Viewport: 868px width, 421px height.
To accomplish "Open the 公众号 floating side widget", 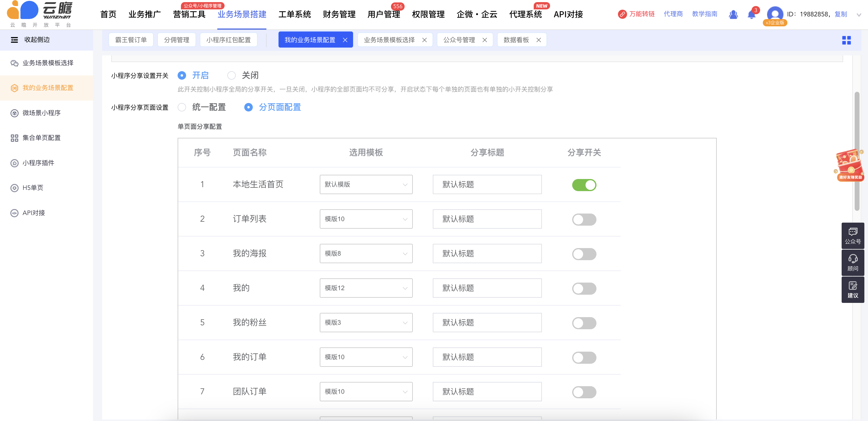I will point(853,236).
